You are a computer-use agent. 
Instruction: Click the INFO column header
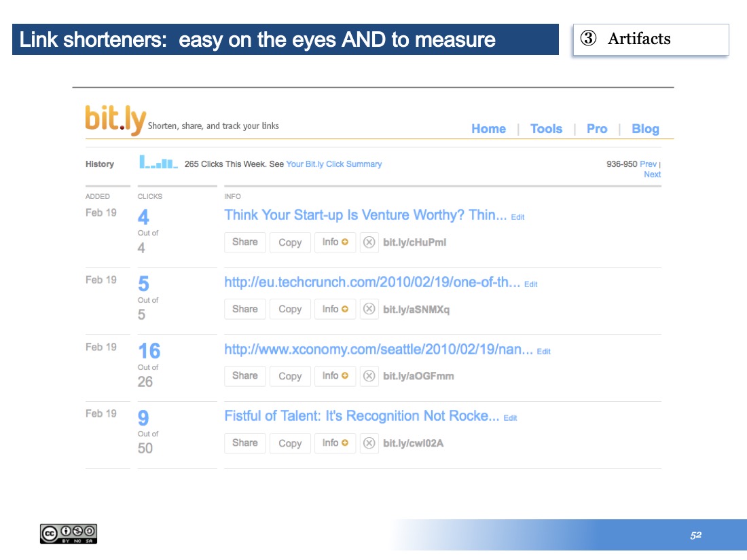click(x=232, y=196)
